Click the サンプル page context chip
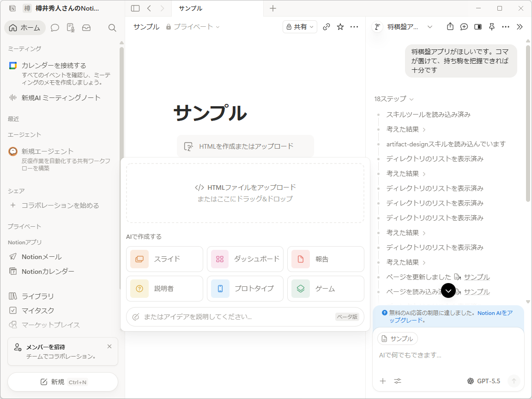Viewport: 532px width, 399px height. tap(397, 339)
